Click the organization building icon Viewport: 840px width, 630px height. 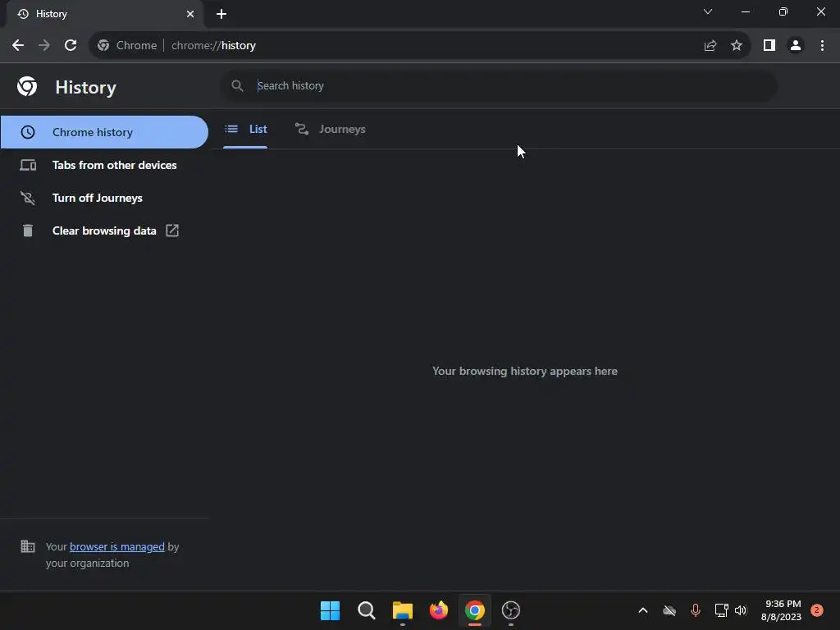click(27, 546)
